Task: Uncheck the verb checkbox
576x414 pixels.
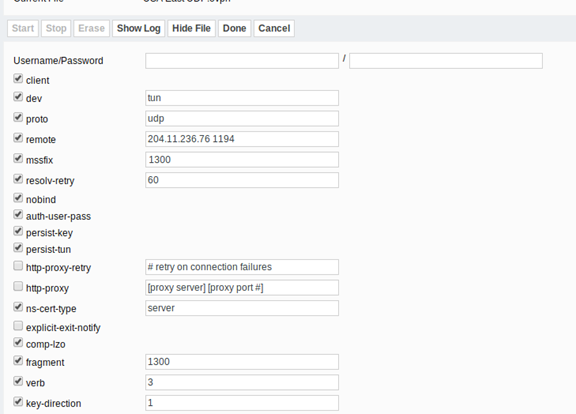Action: (x=18, y=381)
